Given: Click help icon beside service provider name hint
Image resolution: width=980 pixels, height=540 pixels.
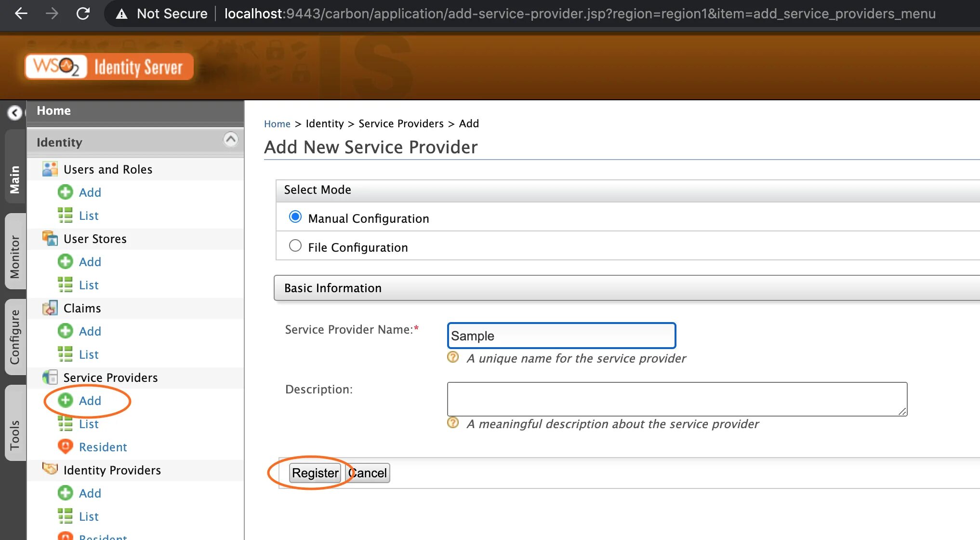Looking at the screenshot, I should (x=453, y=357).
